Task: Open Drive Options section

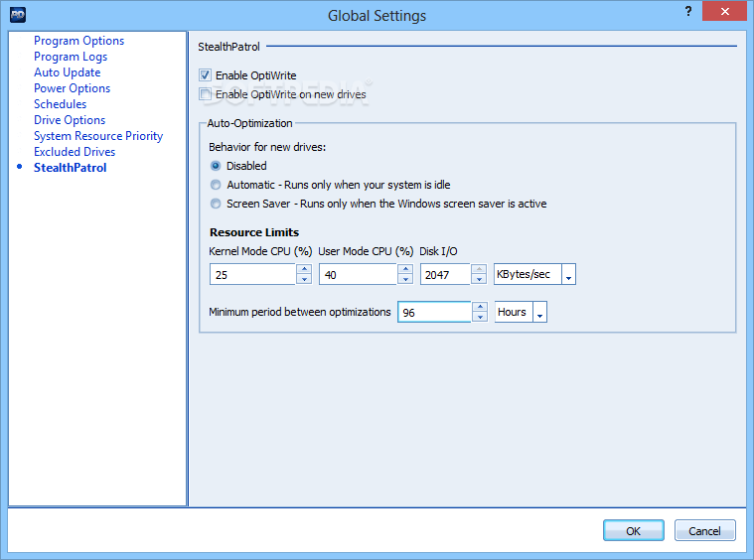Action: click(70, 120)
